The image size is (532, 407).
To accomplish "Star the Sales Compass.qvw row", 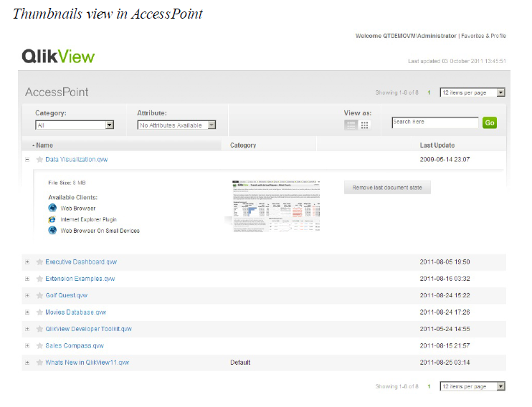I will click(x=39, y=346).
